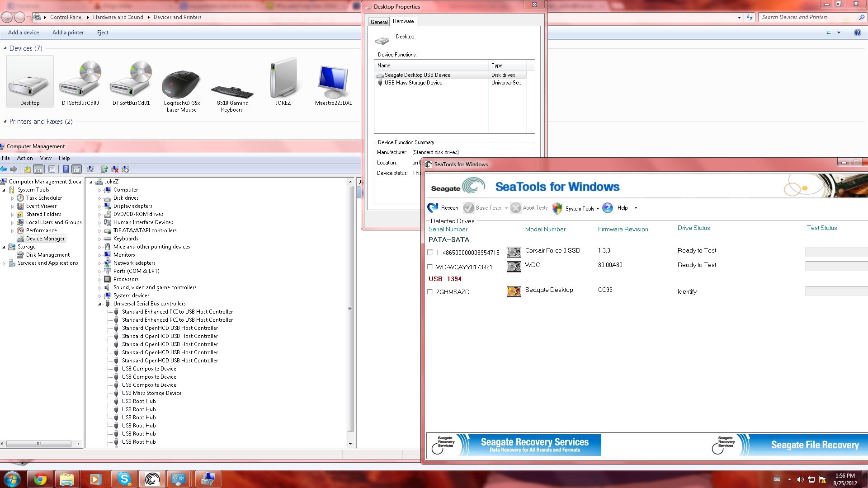Click the Rescan icon in SeaTools

coord(433,208)
